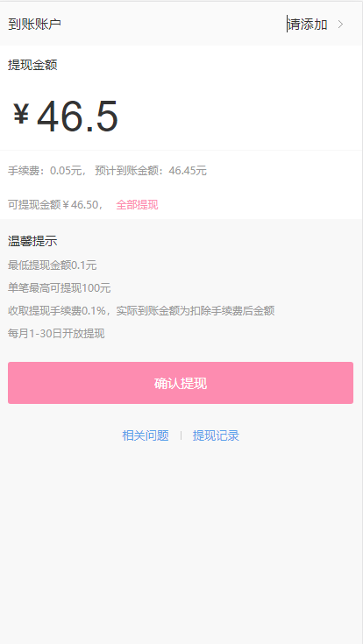Click the 最低提现金额0.1元 tip line
This screenshot has width=363, height=644.
(53, 265)
